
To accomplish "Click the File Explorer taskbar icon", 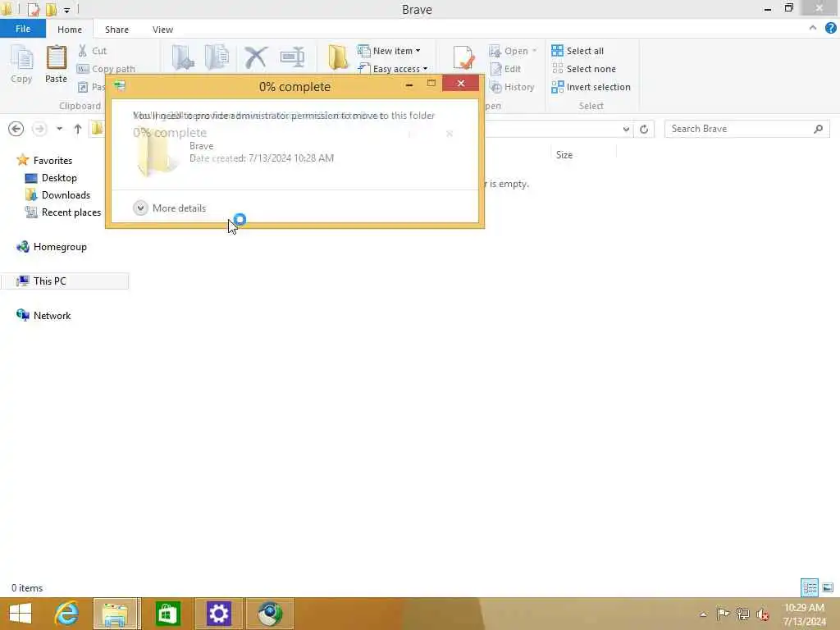I will [116, 614].
